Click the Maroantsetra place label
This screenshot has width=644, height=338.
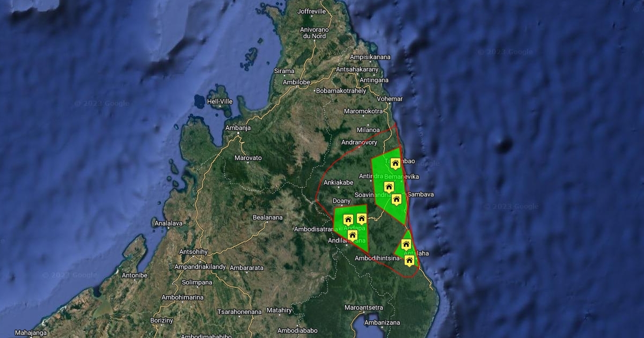click(364, 307)
